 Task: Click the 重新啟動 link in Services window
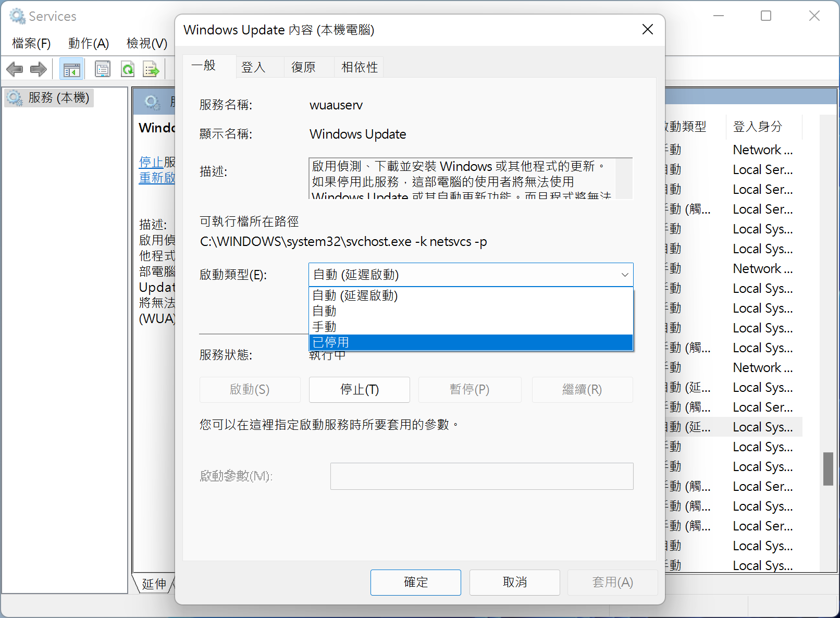pos(157,178)
